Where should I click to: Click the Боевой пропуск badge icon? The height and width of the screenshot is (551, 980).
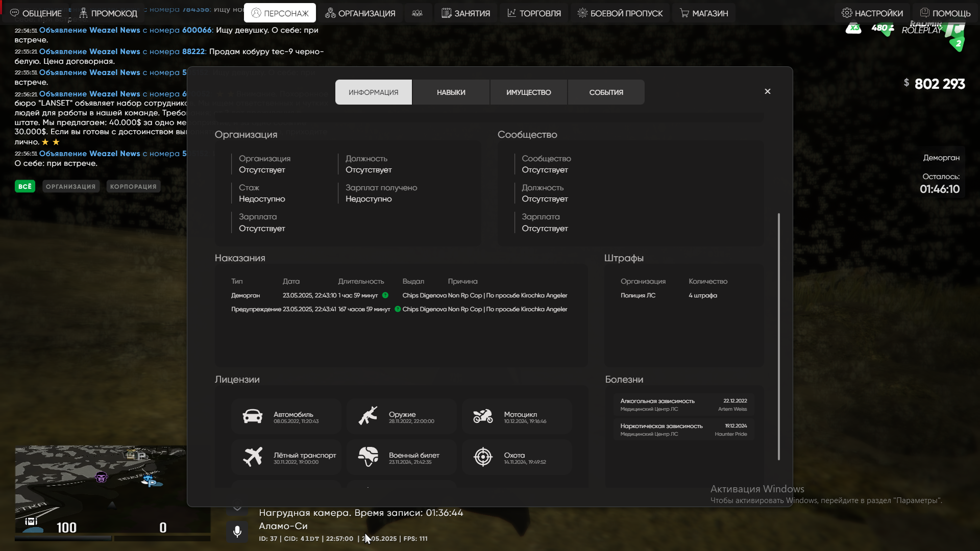[x=582, y=13]
